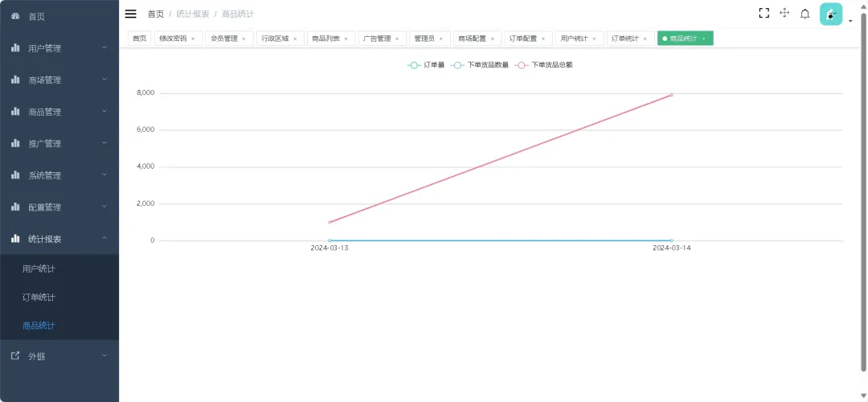This screenshot has height=402, width=868.
Task: Click the bar chart icon beside 推广管理
Action: click(x=15, y=143)
